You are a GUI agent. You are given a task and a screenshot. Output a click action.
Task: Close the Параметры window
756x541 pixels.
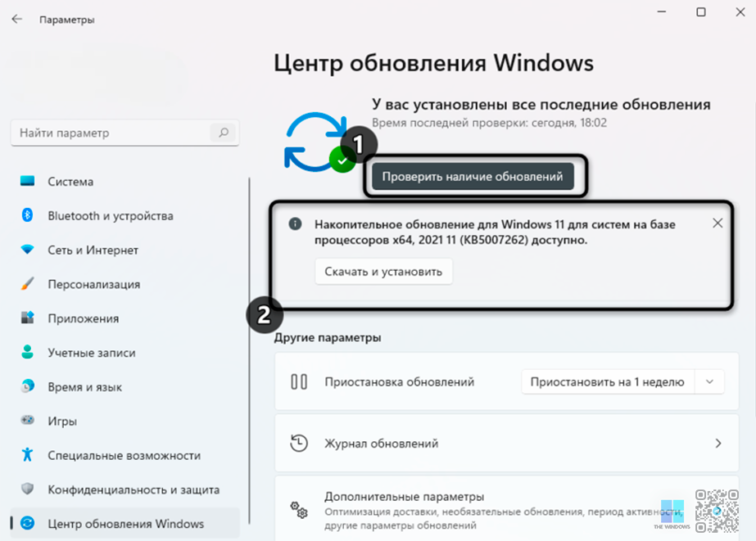click(740, 11)
